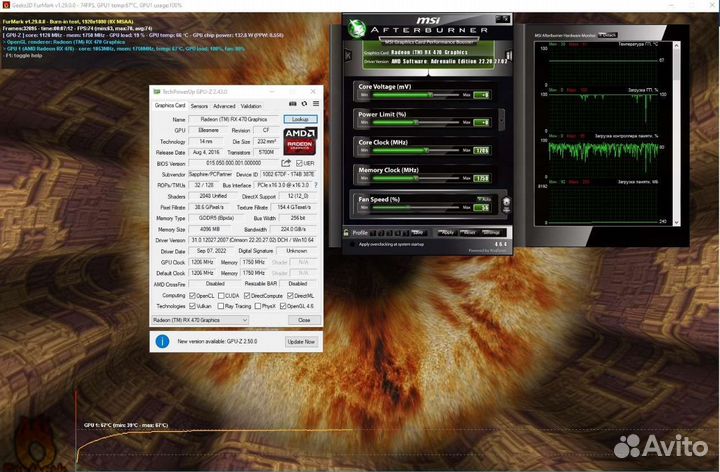Toggle the DirectML checkbox
720x472 pixels.
[x=290, y=296]
